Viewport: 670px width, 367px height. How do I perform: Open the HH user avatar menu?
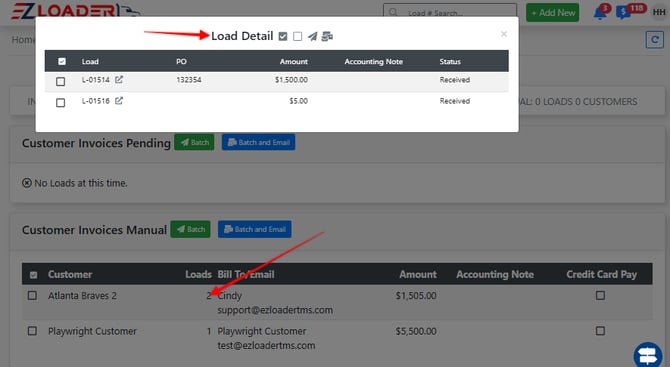coord(658,12)
